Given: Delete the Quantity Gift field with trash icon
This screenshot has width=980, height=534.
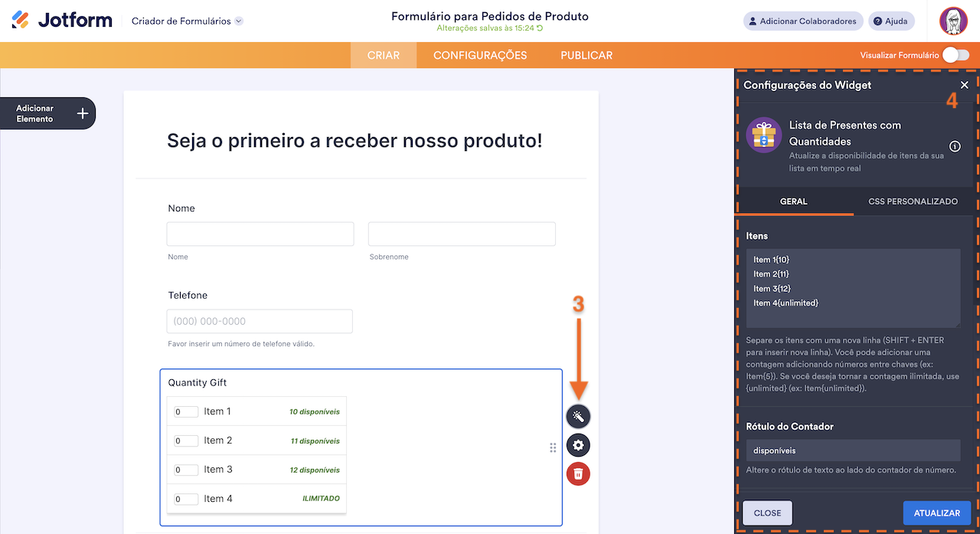Looking at the screenshot, I should coord(578,473).
